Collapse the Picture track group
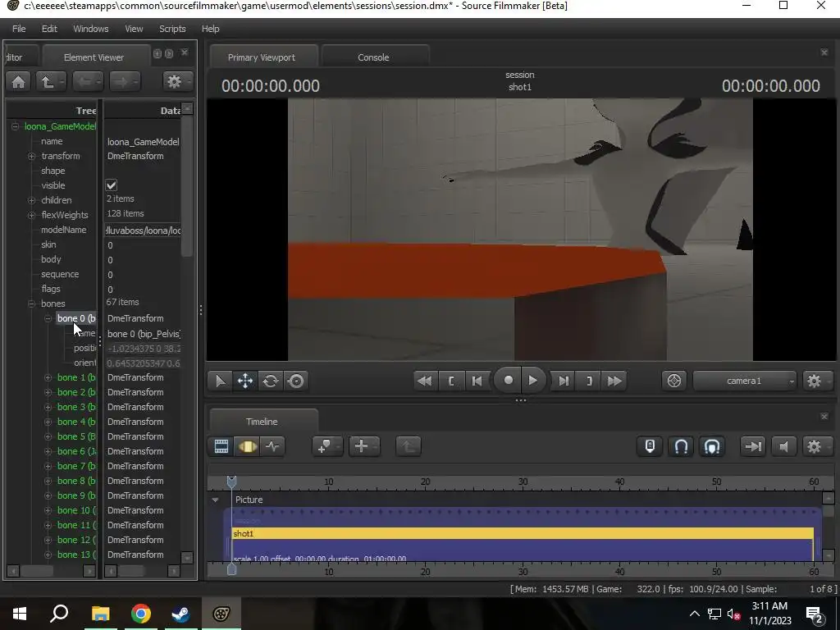Viewport: 840px width, 630px height. [216, 500]
